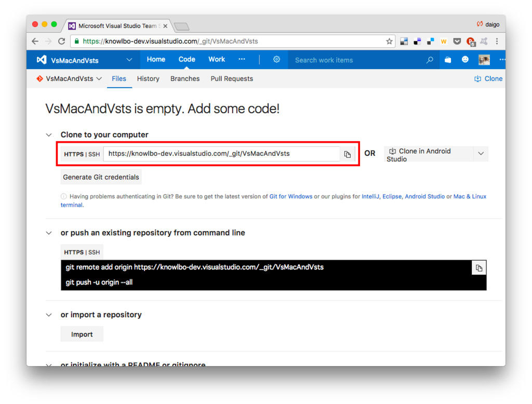Select the Files tab
The width and height of the screenshot is (532, 404).
pos(119,79)
